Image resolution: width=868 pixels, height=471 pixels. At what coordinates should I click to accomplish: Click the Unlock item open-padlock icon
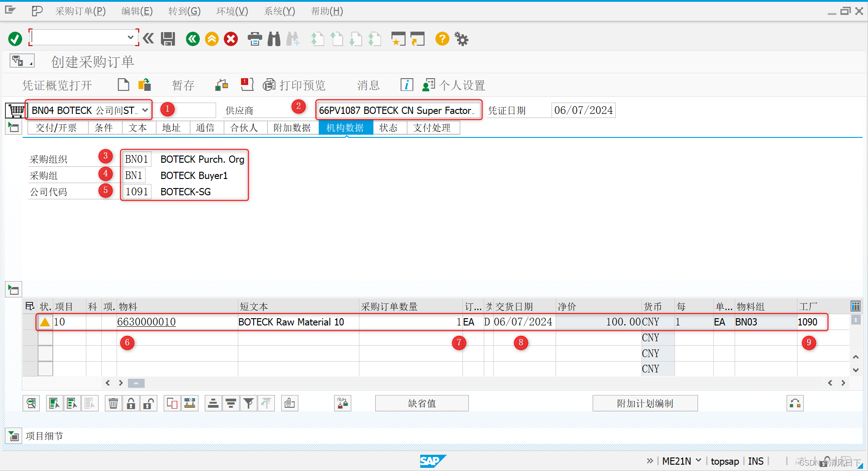tap(148, 403)
